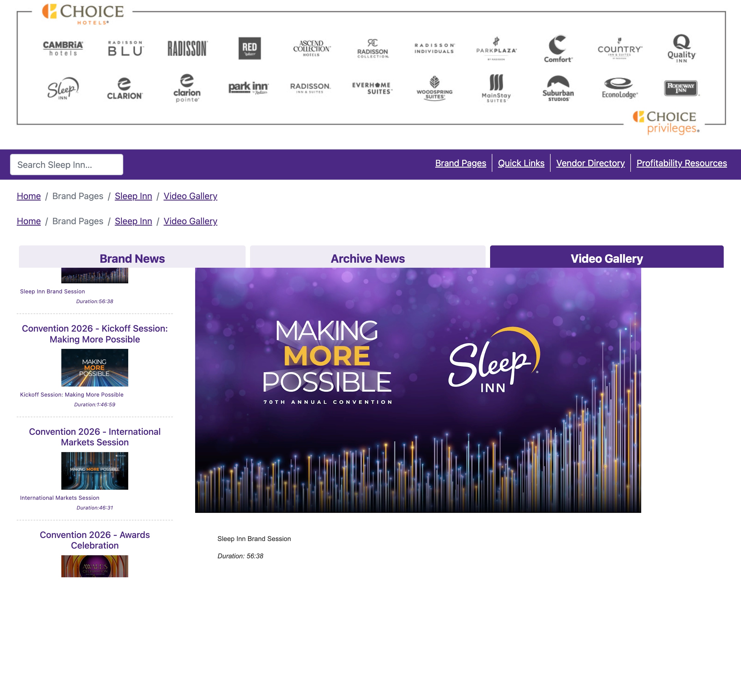Click the WoodSpring Suites logo

(x=434, y=88)
